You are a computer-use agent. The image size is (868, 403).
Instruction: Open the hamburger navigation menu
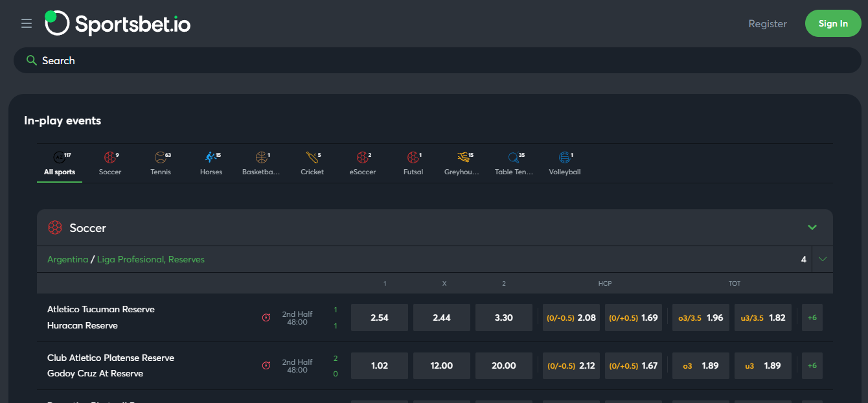tap(27, 23)
